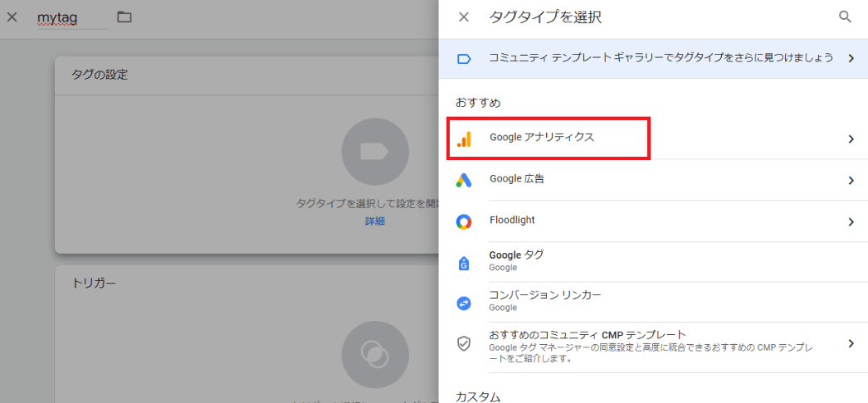Image resolution: width=868 pixels, height=403 pixels.
Task: Click the タグの設定 heading
Action: click(100, 75)
